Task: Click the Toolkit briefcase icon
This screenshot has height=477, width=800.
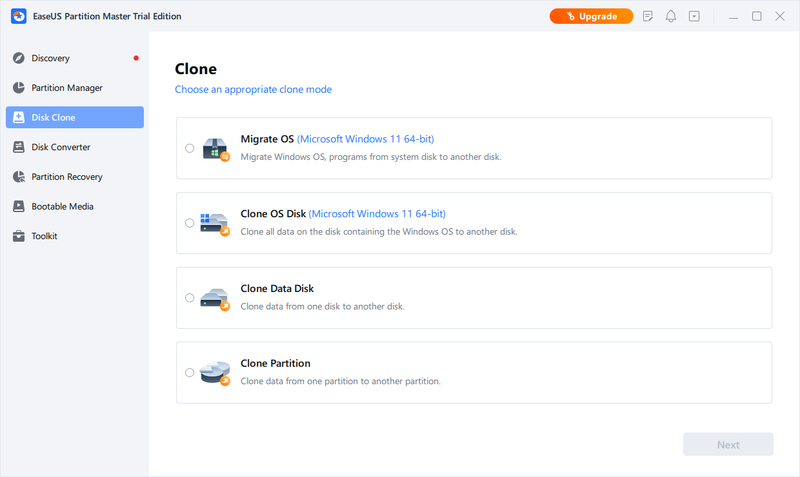Action: (x=18, y=236)
